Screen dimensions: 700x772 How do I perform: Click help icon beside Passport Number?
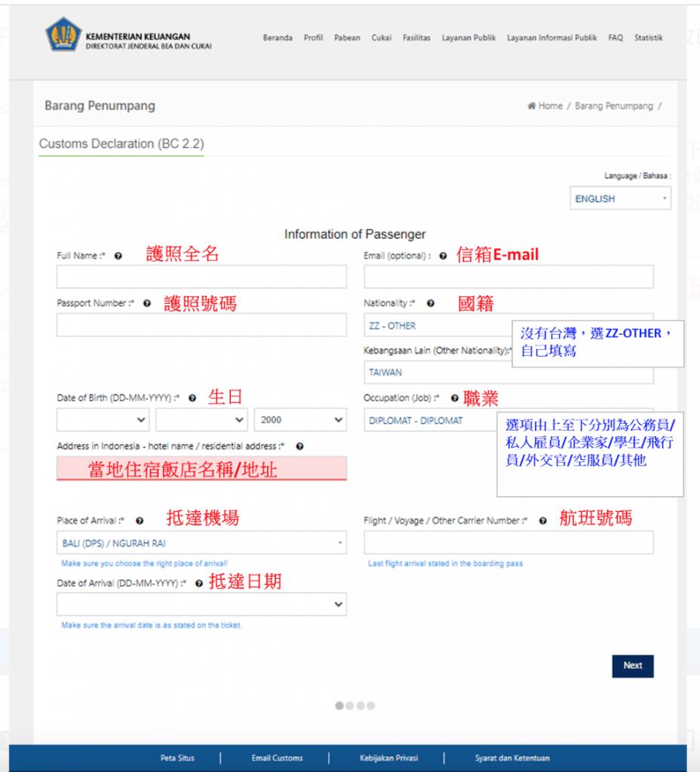[147, 304]
